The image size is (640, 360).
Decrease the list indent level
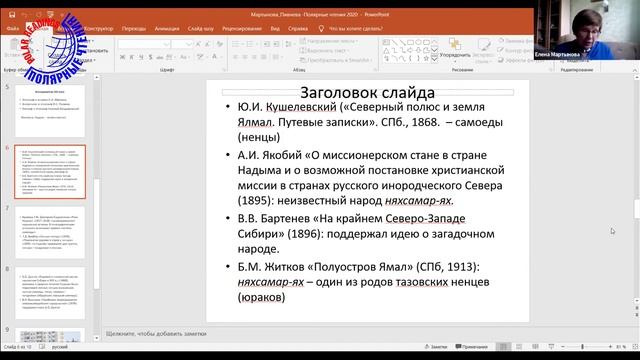(267, 44)
